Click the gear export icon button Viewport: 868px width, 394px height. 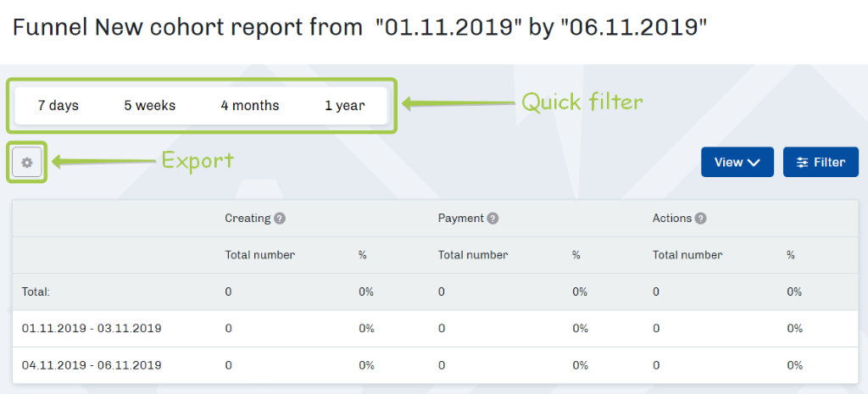(x=26, y=162)
